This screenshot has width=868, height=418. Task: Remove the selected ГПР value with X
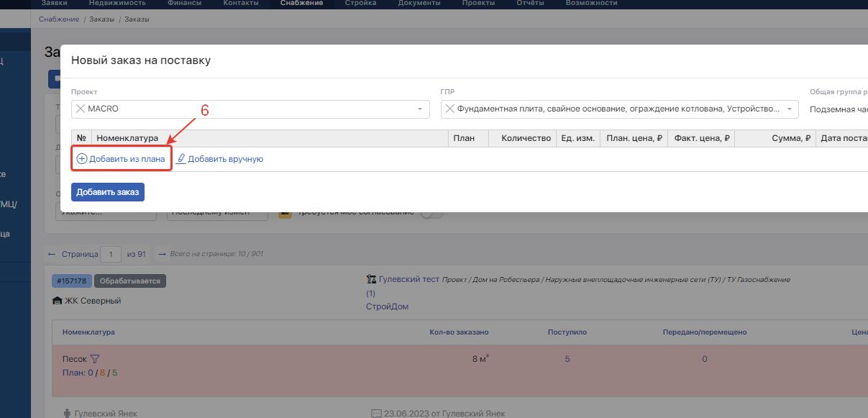(x=449, y=109)
